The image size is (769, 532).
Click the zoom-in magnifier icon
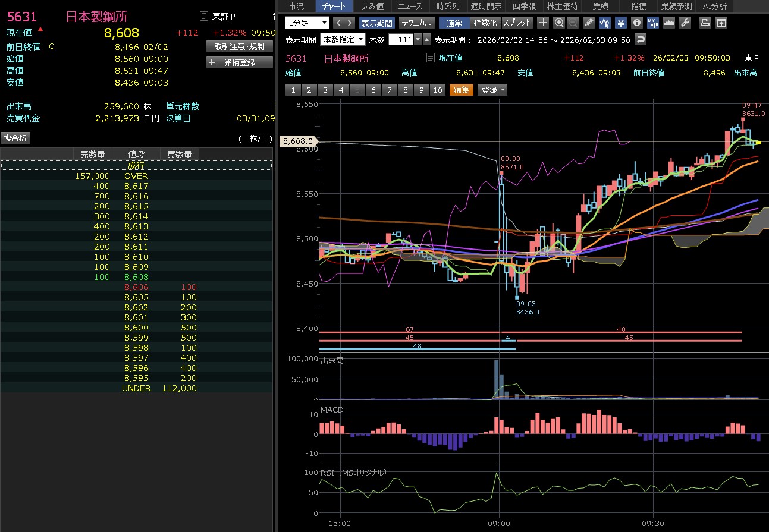point(558,23)
